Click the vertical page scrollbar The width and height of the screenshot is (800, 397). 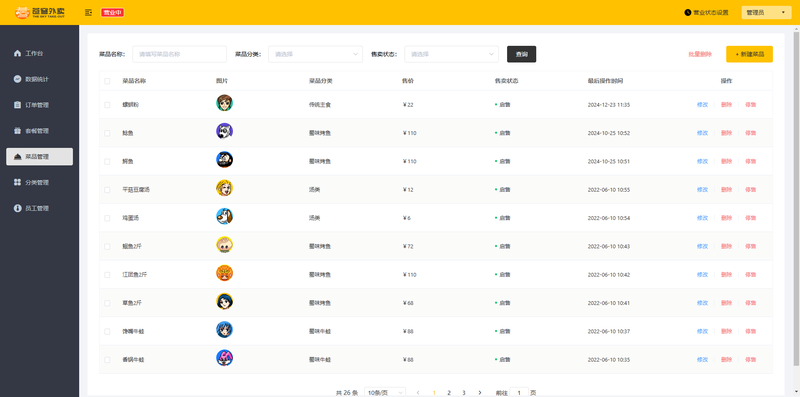[797, 197]
